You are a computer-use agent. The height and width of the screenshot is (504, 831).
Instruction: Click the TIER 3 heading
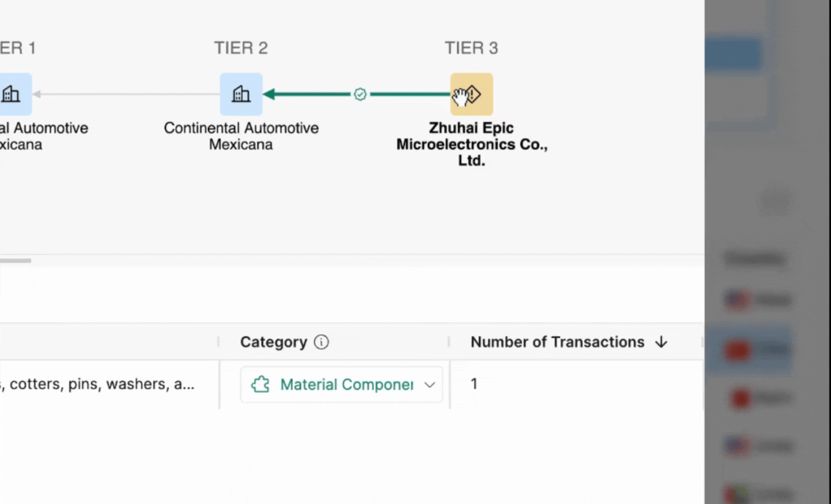[471, 48]
